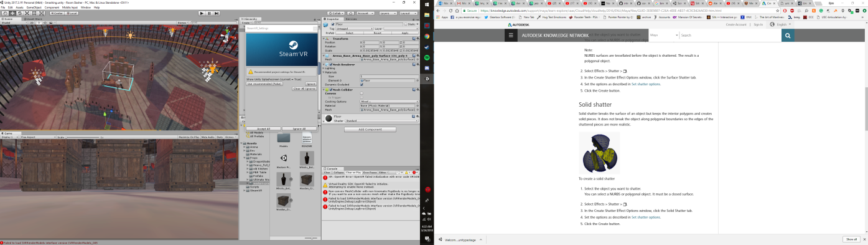This screenshot has width=868, height=245.
Task: Select the Props folder in Assets tree
Action: [253, 158]
